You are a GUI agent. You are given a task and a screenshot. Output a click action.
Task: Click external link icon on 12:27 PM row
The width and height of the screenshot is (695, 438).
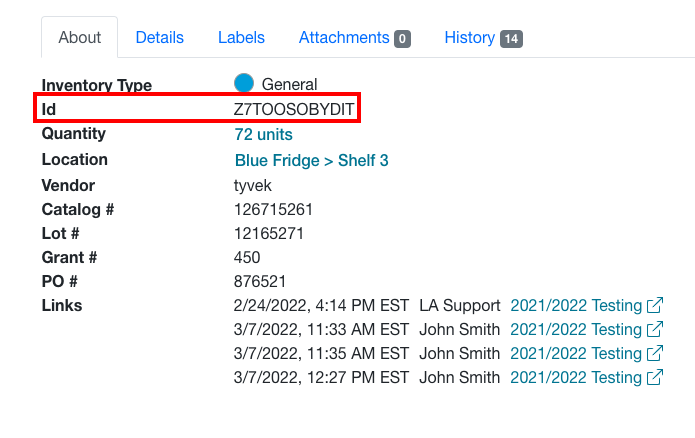coord(655,377)
